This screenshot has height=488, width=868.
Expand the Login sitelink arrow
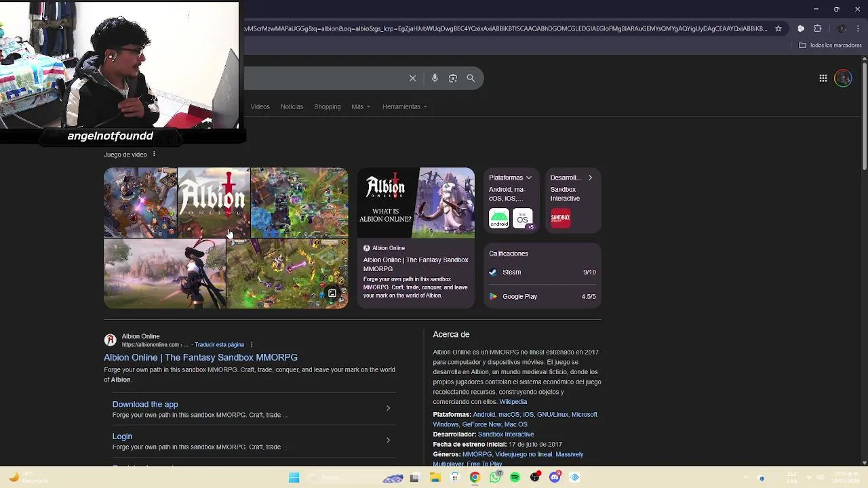tap(388, 440)
